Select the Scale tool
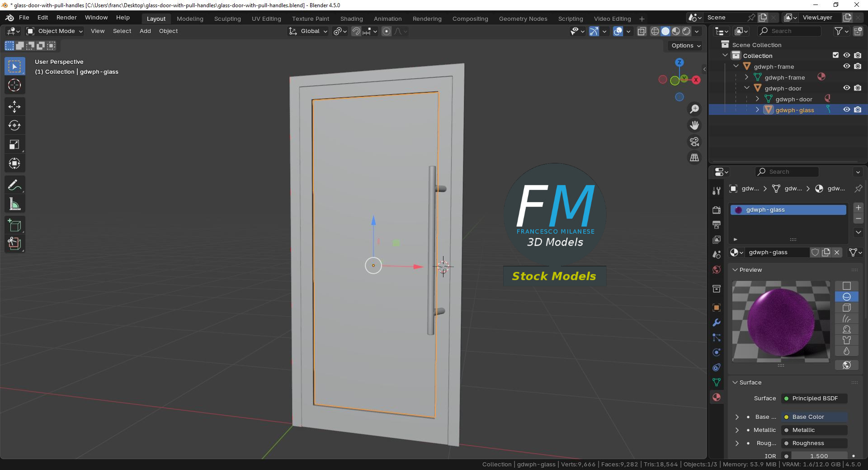 (x=14, y=144)
